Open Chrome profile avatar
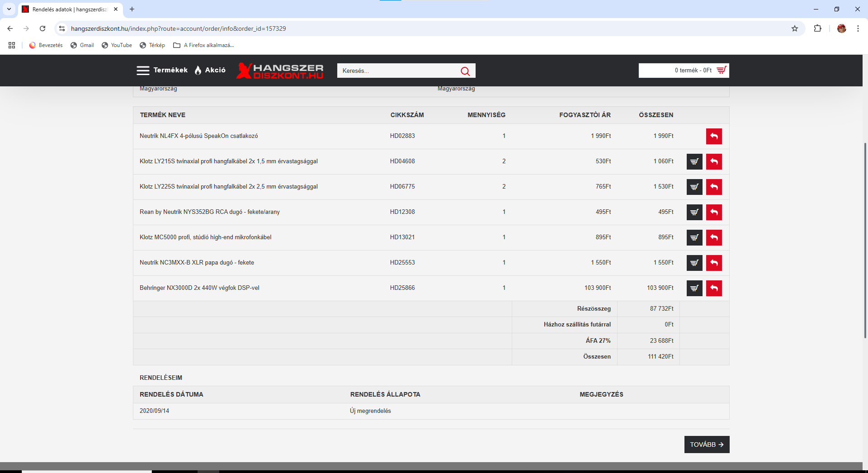Image resolution: width=868 pixels, height=473 pixels. pyautogui.click(x=841, y=28)
